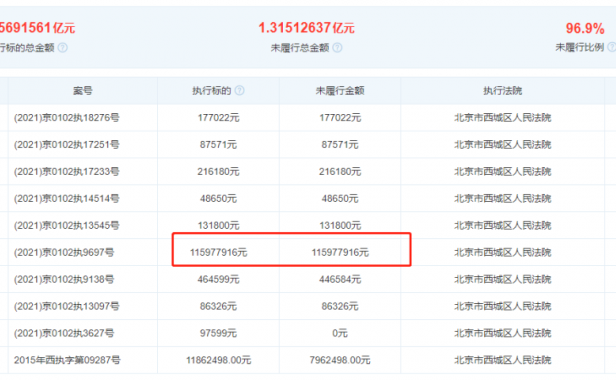Click help icon next to 未履行总金额
This screenshot has height=380, width=616.
click(x=337, y=48)
